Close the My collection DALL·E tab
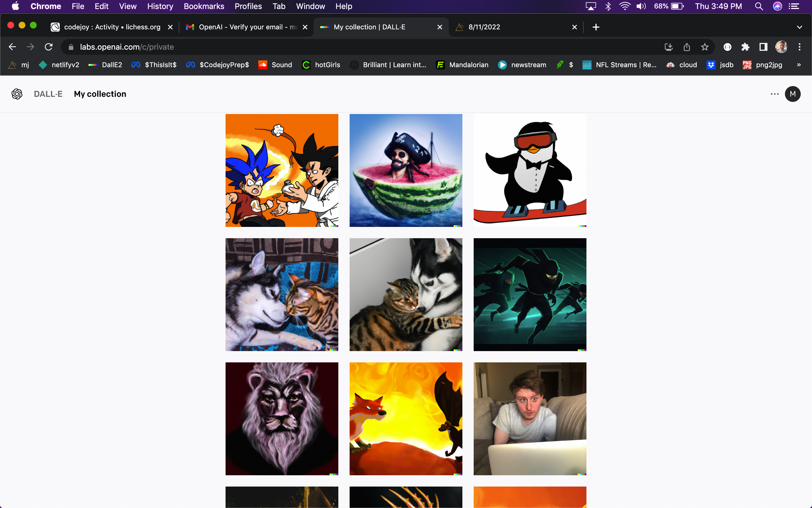The height and width of the screenshot is (508, 812). pos(440,27)
